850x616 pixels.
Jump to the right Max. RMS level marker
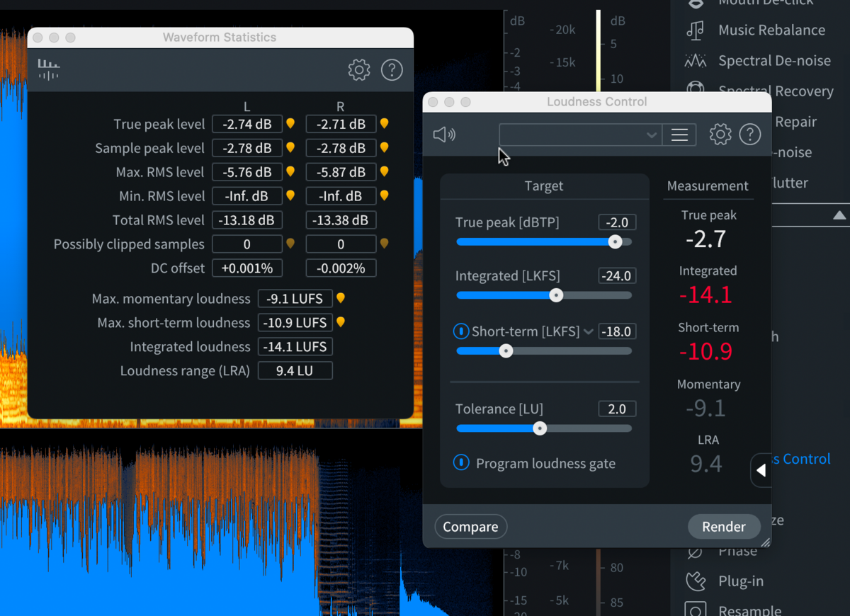tap(384, 171)
